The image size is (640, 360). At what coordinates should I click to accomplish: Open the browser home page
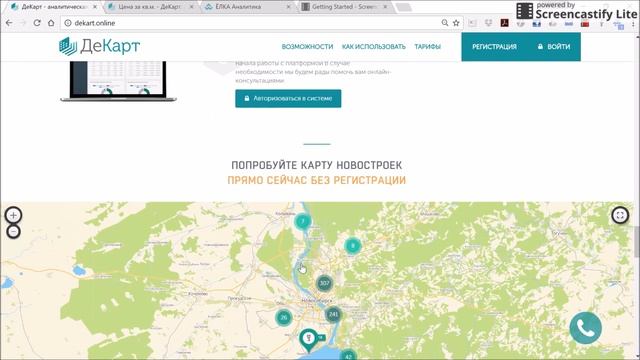coord(51,23)
